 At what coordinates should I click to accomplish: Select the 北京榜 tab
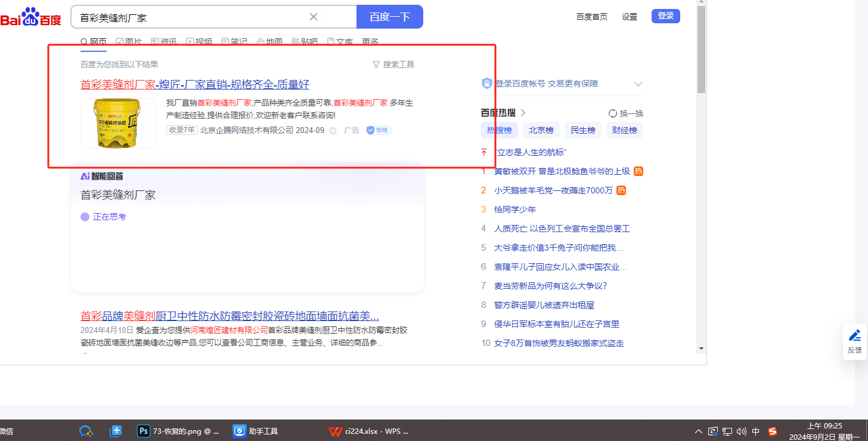pyautogui.click(x=541, y=130)
